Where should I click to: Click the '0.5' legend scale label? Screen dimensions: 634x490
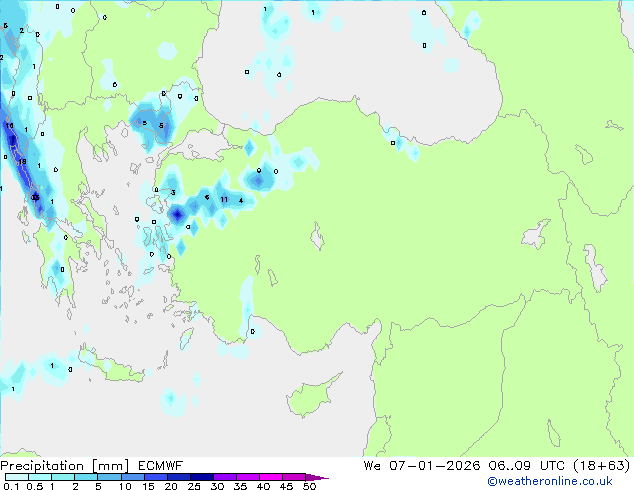(35, 486)
